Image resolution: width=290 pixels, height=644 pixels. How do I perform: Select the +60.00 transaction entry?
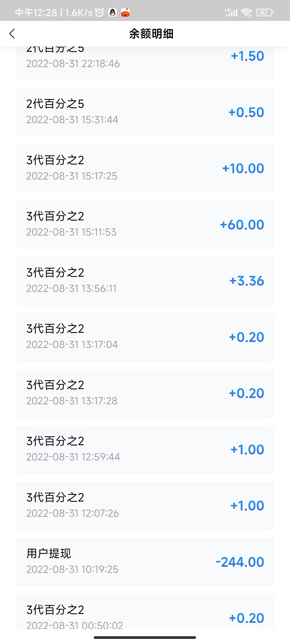(x=145, y=225)
